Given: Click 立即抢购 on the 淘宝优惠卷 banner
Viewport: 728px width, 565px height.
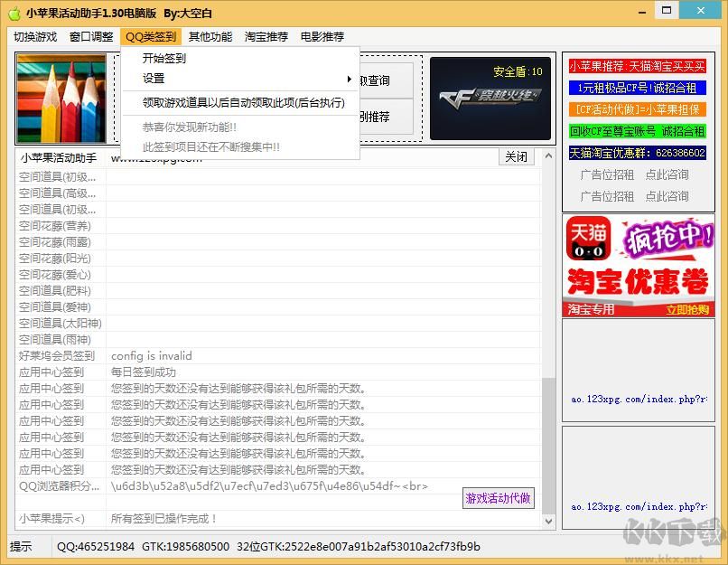Looking at the screenshot, I should point(687,309).
